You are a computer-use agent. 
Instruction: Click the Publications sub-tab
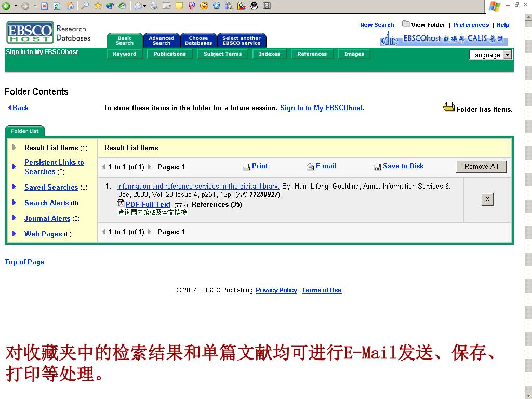[170, 54]
